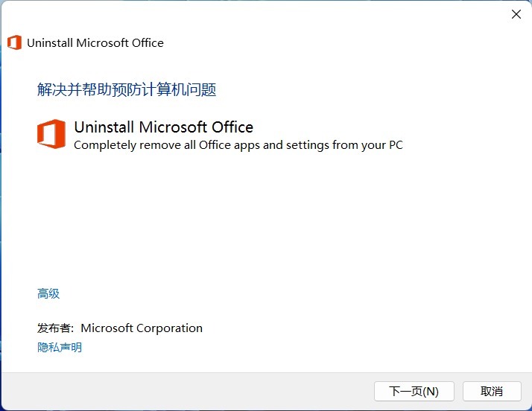Close the Uninstall Microsoft Office dialog

(516, 14)
